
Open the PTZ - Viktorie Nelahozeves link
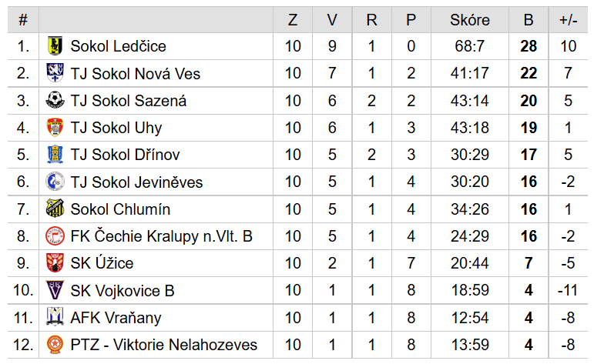(x=163, y=345)
